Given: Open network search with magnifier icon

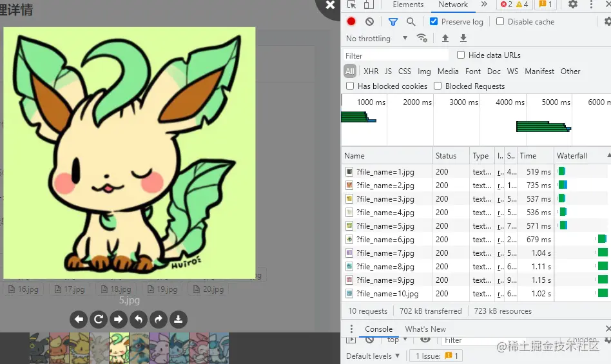Looking at the screenshot, I should pyautogui.click(x=411, y=21).
